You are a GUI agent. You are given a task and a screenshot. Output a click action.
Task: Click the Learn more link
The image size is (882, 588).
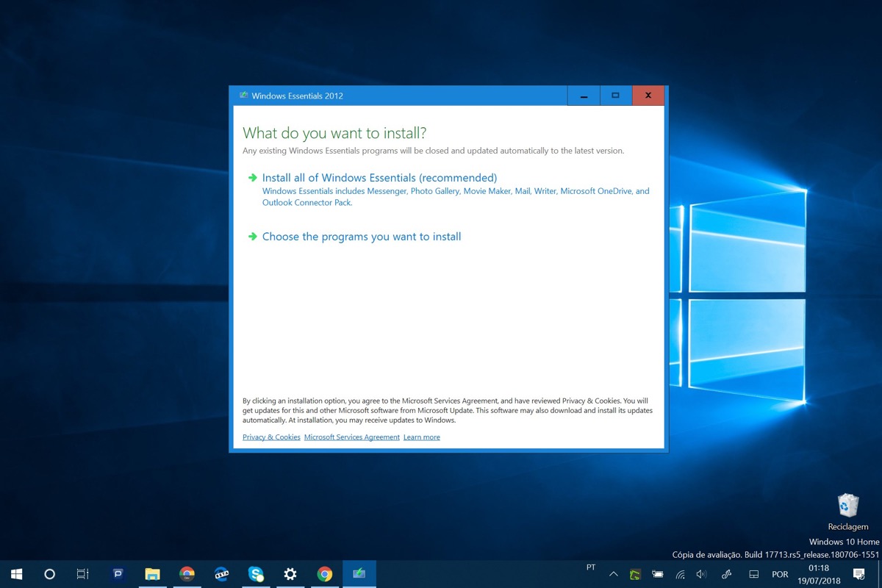point(422,437)
